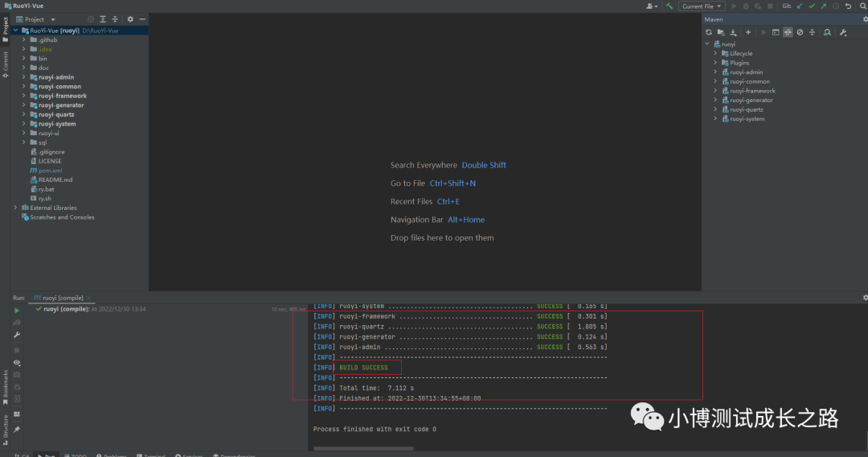Select ruoyi-quartz in Maven panel

[x=746, y=109]
